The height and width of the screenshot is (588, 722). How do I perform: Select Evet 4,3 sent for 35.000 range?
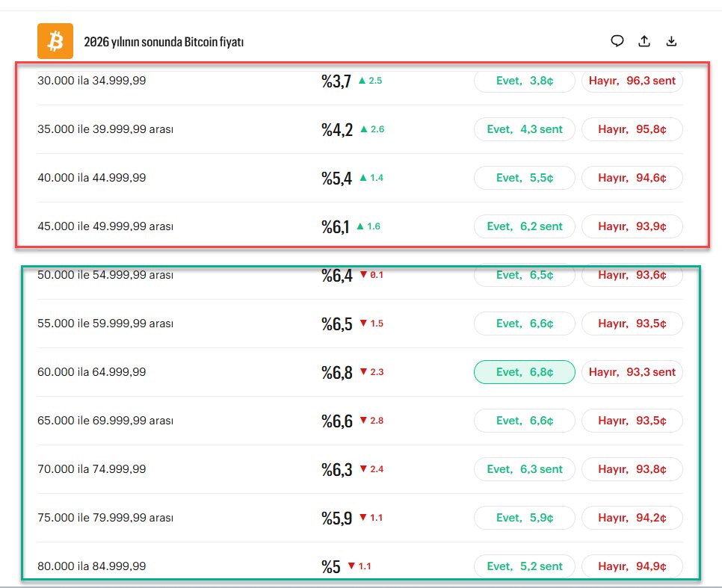pos(524,129)
